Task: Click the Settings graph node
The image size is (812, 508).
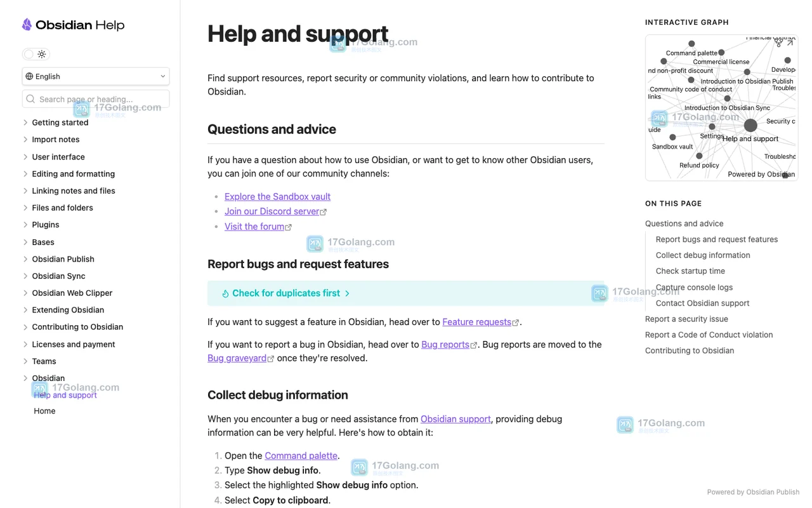Action: tap(712, 126)
